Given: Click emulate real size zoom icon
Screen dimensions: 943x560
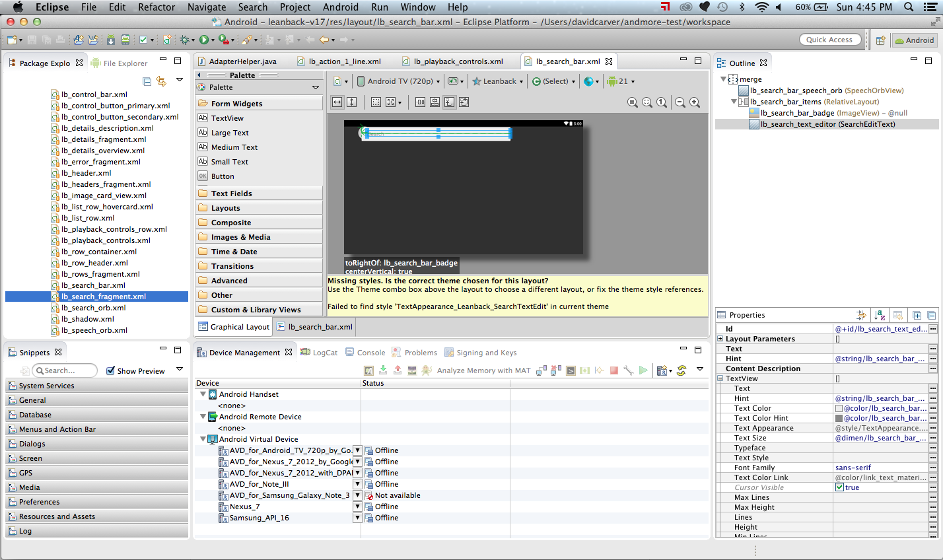Looking at the screenshot, I should [633, 102].
